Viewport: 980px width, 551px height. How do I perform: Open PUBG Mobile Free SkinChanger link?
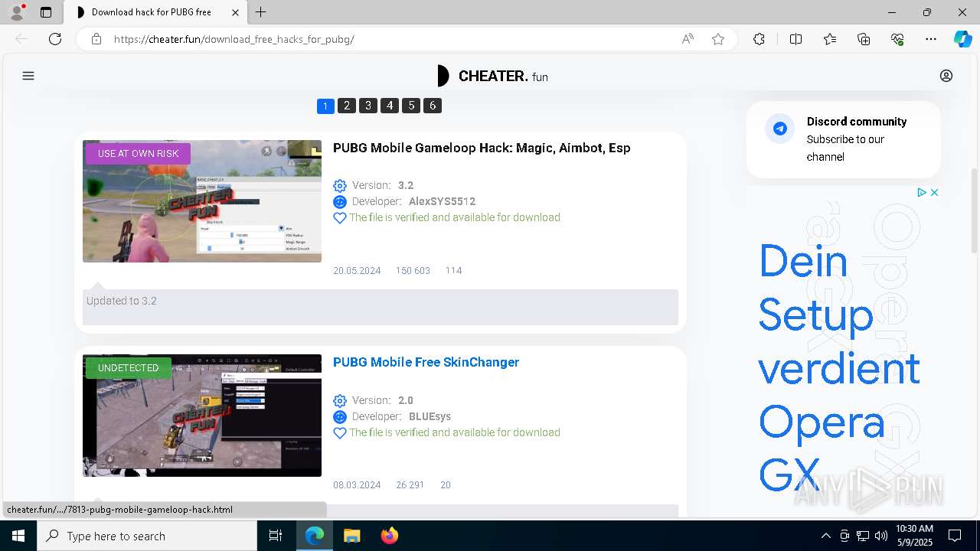pos(426,362)
